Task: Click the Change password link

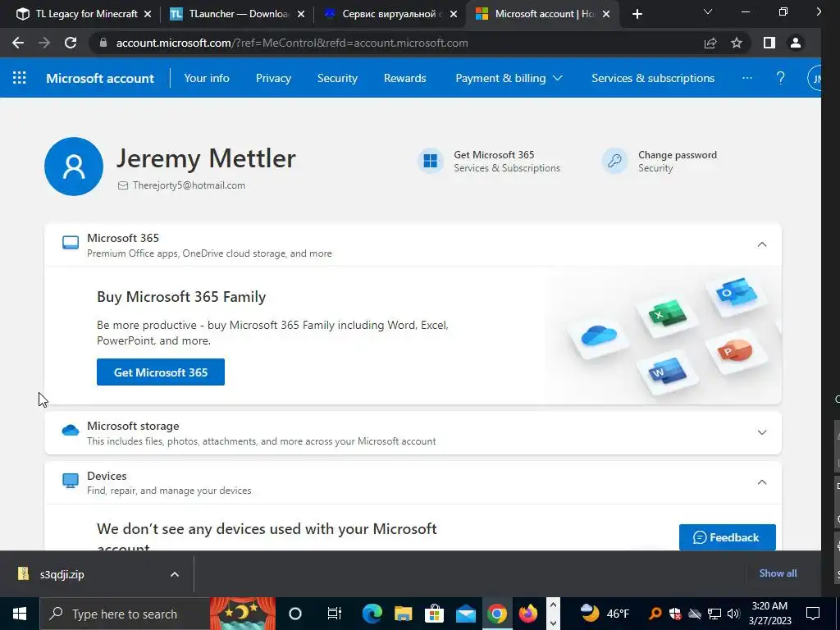Action: (677, 155)
